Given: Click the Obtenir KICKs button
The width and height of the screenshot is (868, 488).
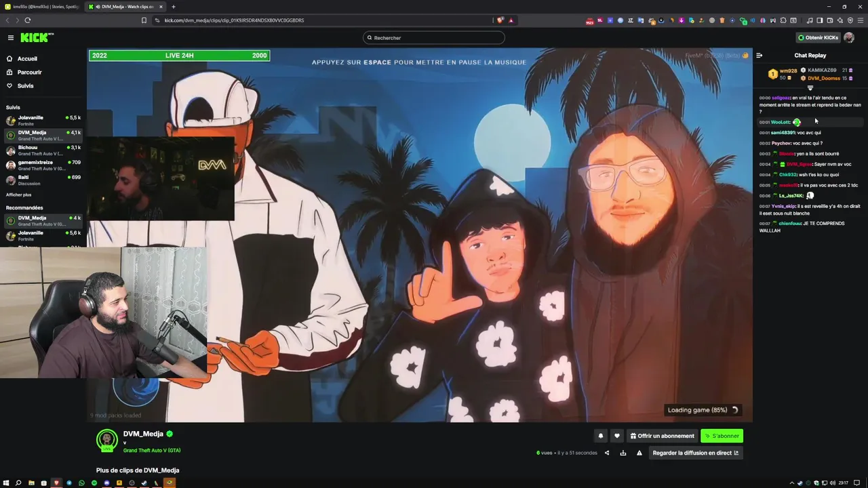Looking at the screenshot, I should (818, 38).
